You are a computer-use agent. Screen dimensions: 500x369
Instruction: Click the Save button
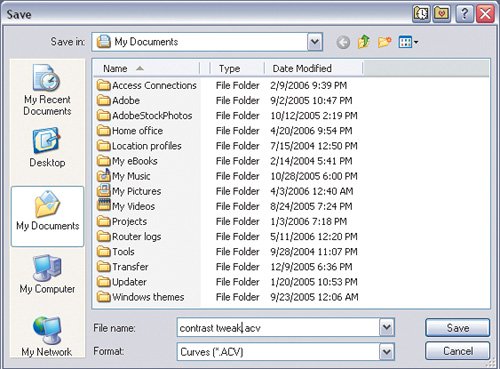[x=458, y=328]
